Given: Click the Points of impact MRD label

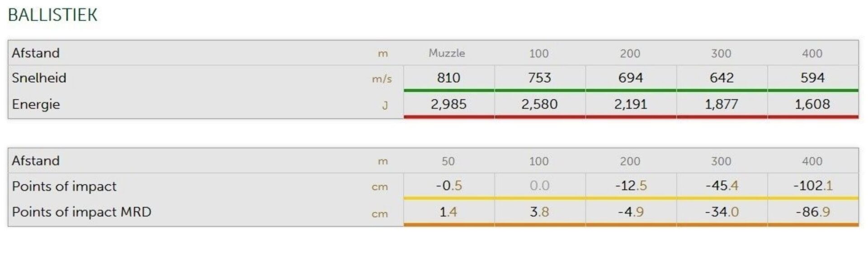Looking at the screenshot, I should point(81,212).
